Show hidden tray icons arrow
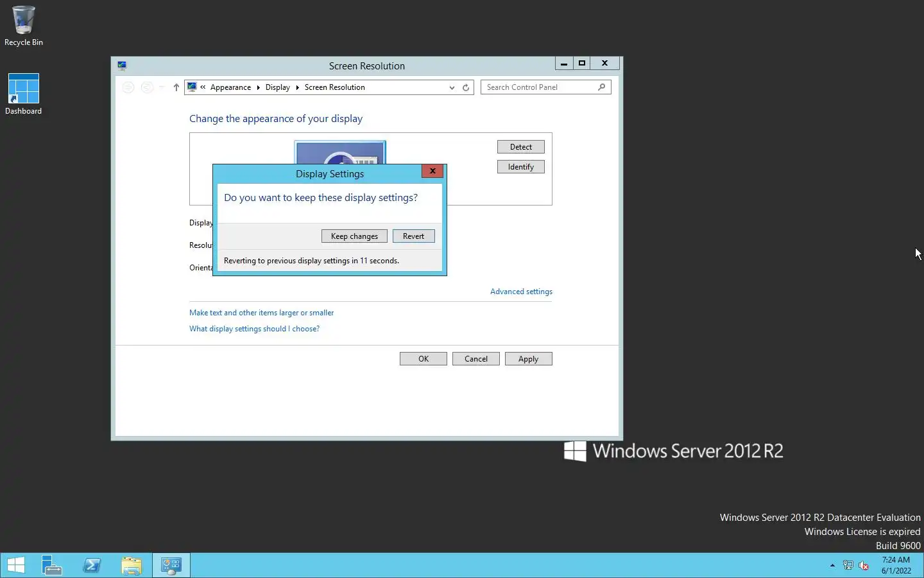Viewport: 924px width, 578px height. pos(832,566)
